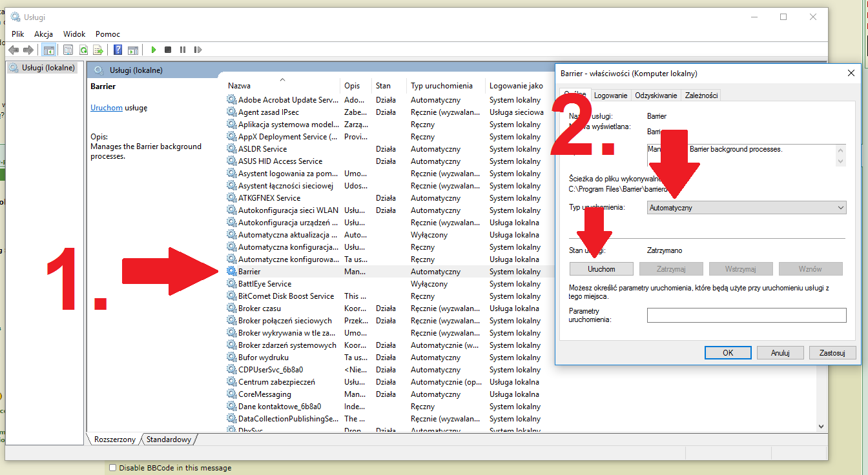Click the Anuluj button
Viewport: 868px width, 475px height.
tap(781, 353)
